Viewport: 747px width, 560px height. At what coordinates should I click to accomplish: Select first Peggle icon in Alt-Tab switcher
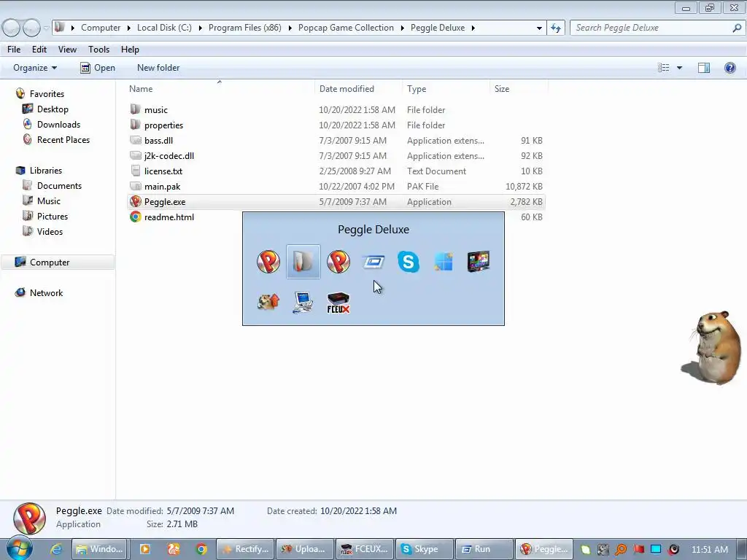(x=268, y=262)
